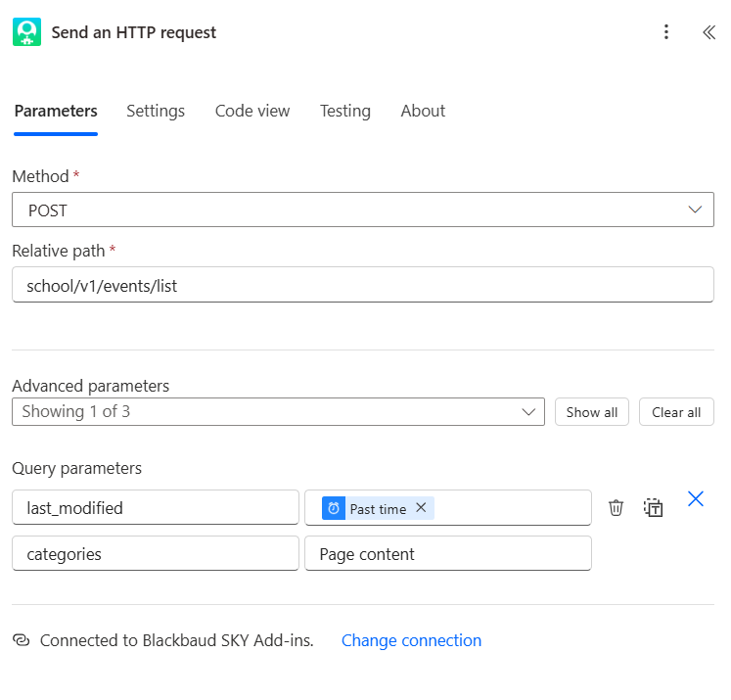This screenshot has height=700, width=731.
Task: Collapse the panel with double chevron icon
Action: pos(708,32)
